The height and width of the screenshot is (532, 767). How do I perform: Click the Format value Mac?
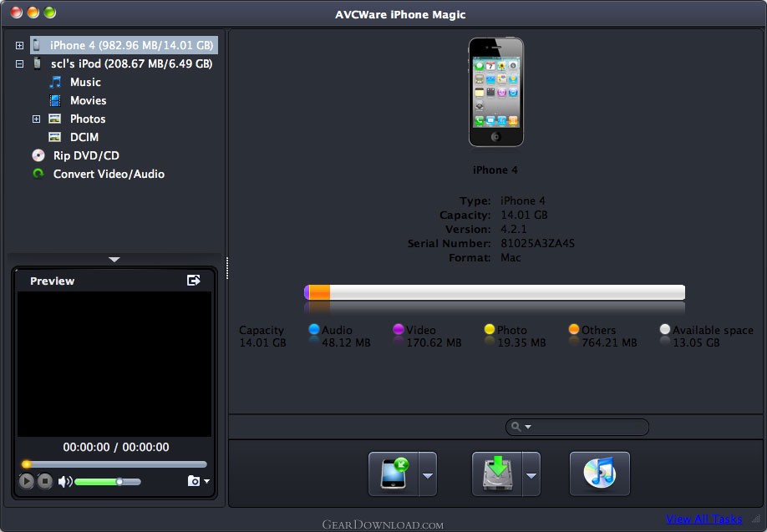(x=510, y=258)
